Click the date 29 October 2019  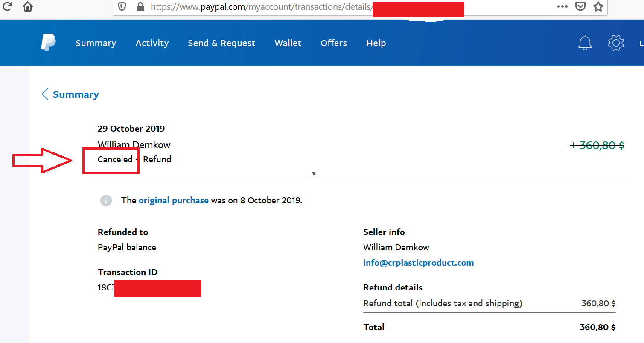131,129
